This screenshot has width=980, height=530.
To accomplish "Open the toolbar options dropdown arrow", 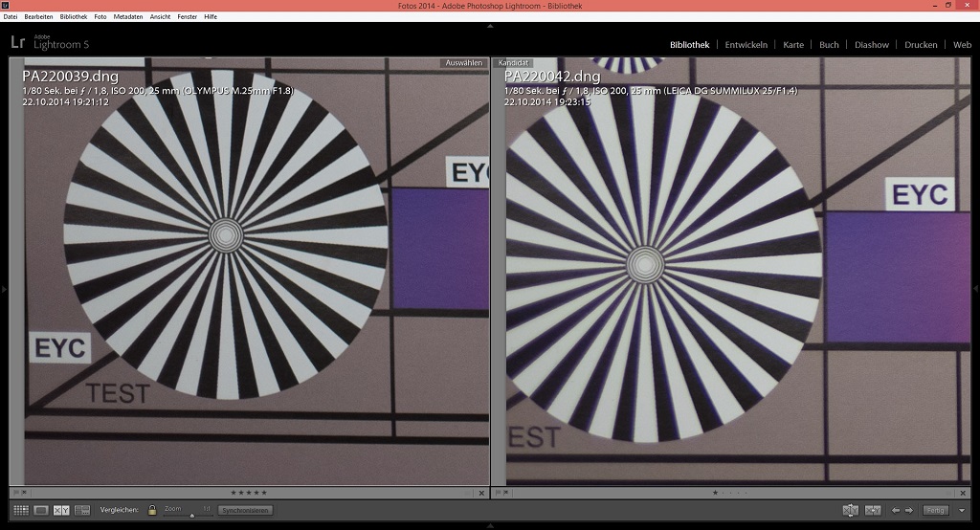I will (962, 511).
